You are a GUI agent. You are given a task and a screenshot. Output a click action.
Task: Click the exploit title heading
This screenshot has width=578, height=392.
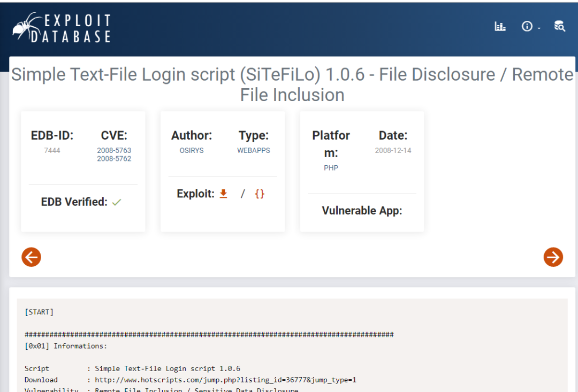[292, 84]
